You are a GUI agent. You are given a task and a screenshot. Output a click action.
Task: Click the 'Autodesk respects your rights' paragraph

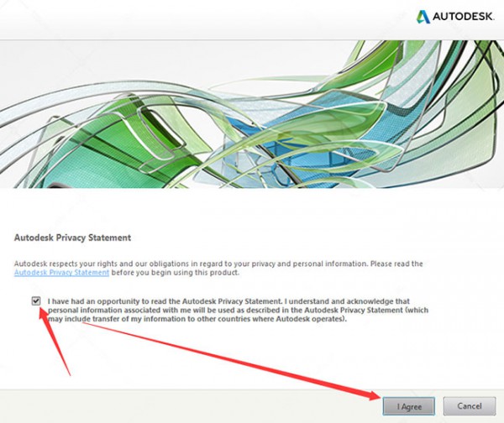[x=218, y=269]
